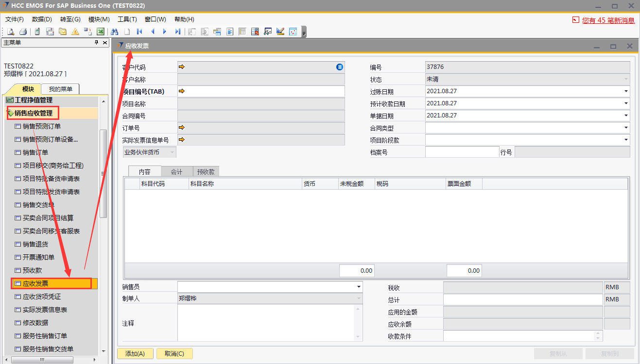Switch to the 会计 tab

tap(176, 172)
